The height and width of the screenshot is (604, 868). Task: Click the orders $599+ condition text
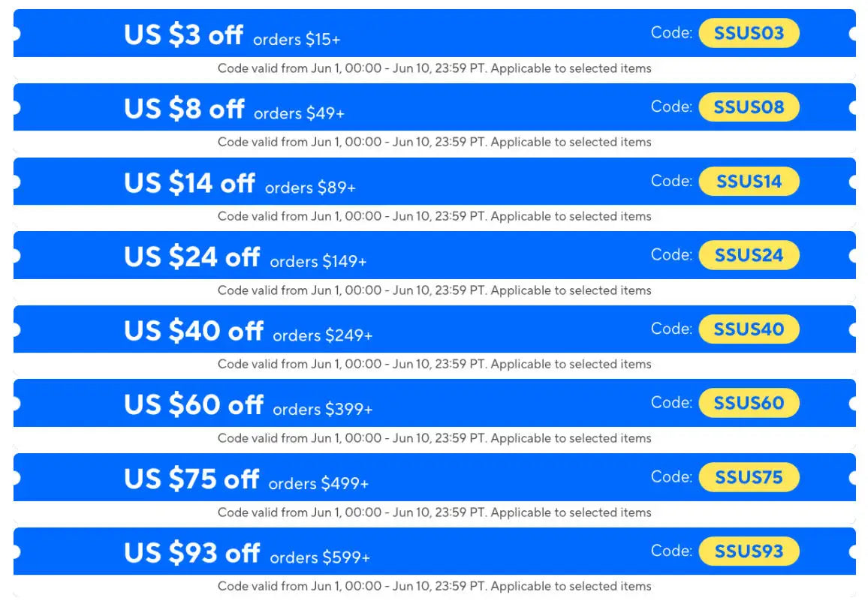click(x=320, y=557)
